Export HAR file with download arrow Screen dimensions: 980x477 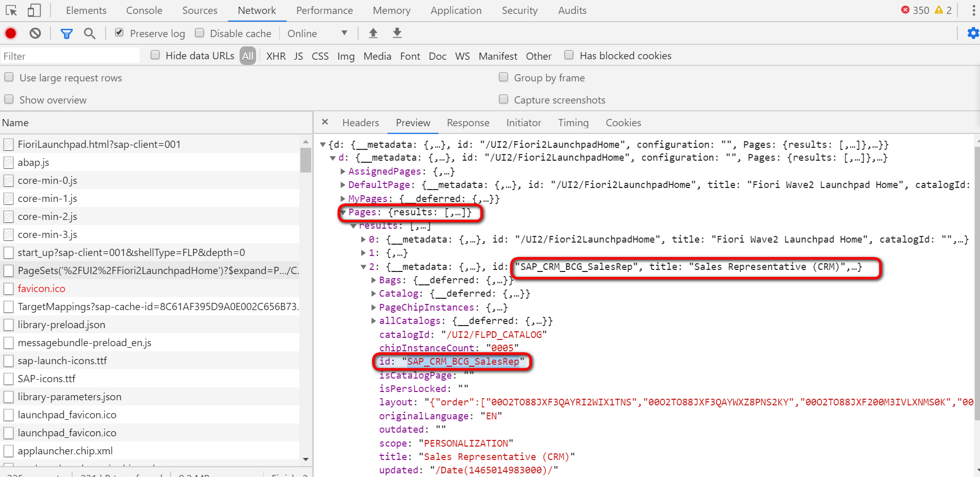click(x=397, y=33)
